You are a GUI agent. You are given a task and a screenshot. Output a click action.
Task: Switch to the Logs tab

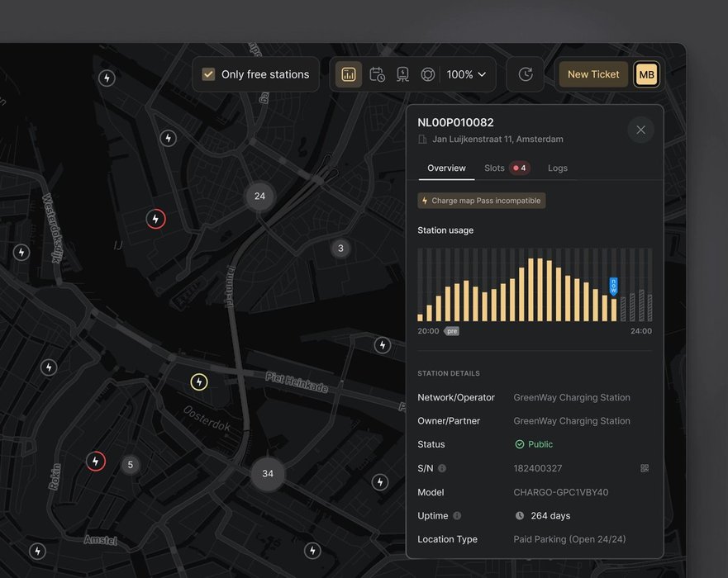[x=558, y=168]
